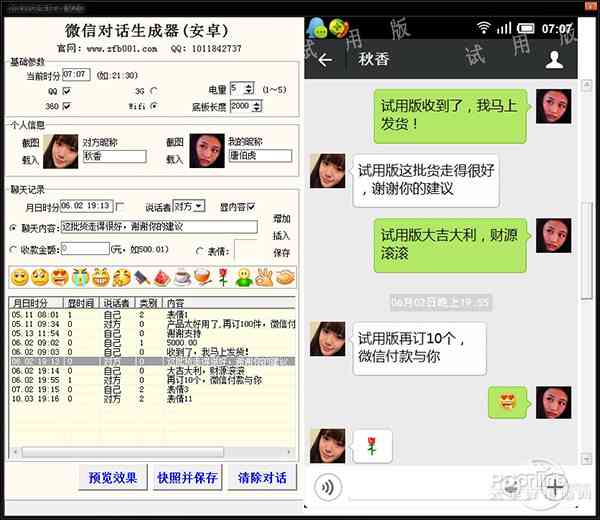Click the 显时间 column header

pyautogui.click(x=81, y=303)
